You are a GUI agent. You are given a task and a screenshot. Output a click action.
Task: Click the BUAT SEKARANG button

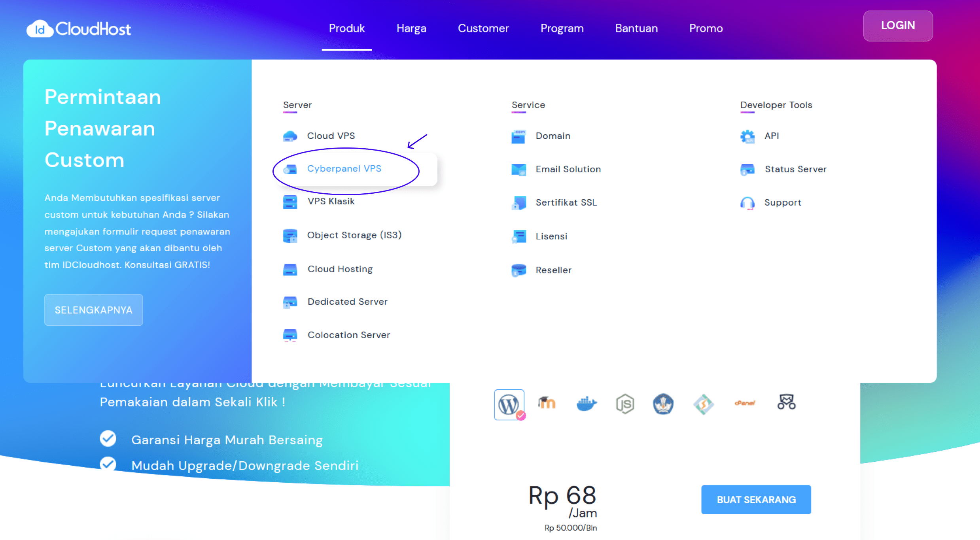pos(756,499)
